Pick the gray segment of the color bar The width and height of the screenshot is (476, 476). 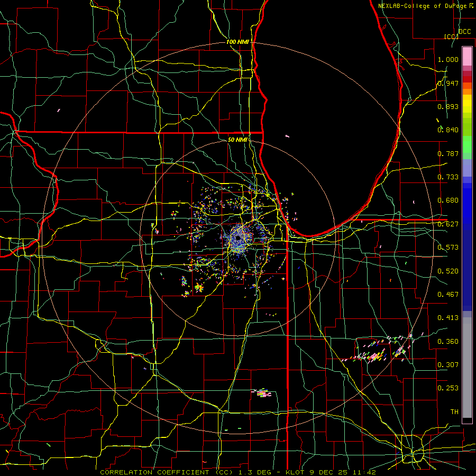click(x=467, y=368)
